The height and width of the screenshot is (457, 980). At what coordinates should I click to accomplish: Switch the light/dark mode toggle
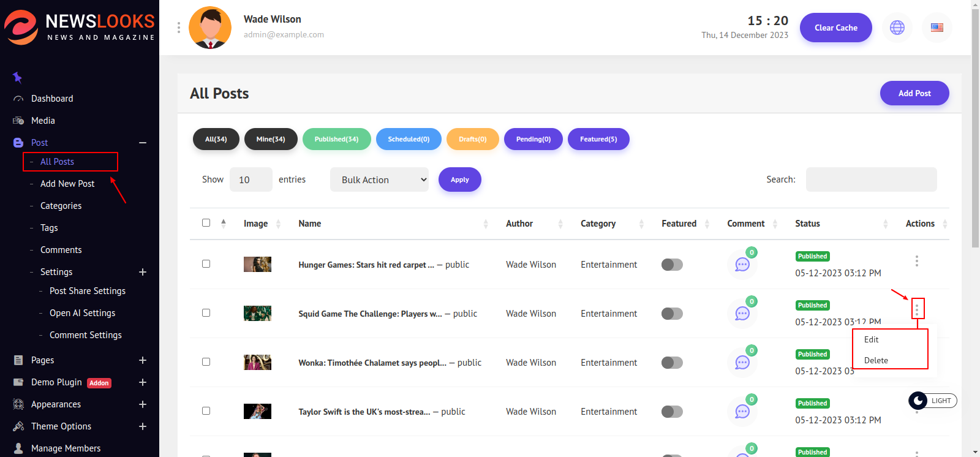(932, 401)
